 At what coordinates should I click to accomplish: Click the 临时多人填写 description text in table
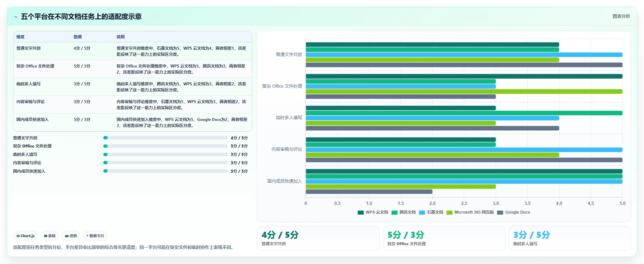tap(181, 87)
